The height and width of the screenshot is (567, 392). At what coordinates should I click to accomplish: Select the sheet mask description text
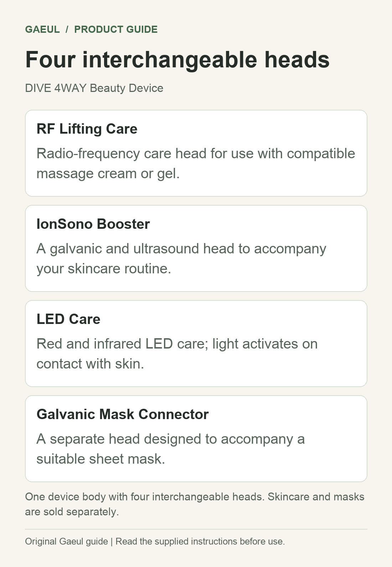pyautogui.click(x=170, y=449)
